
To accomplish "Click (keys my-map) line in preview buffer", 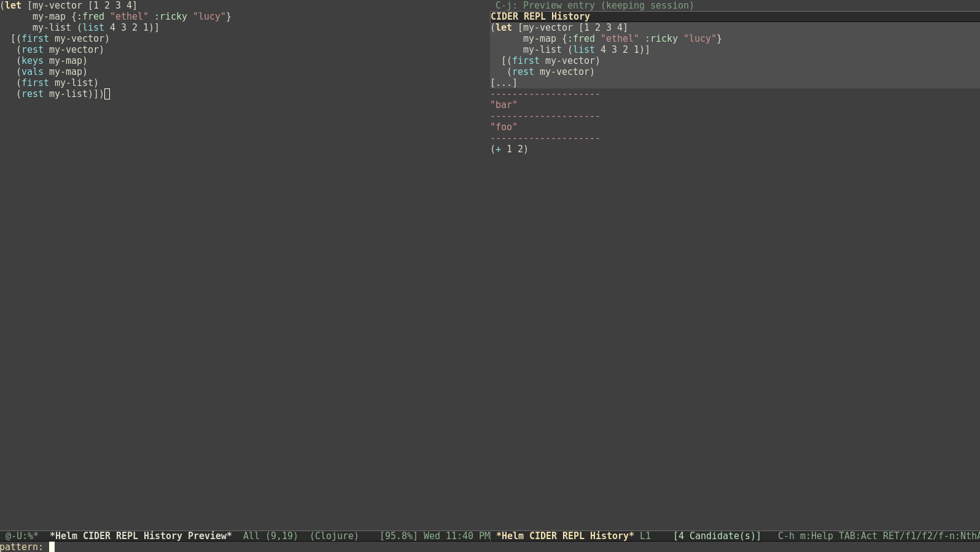I will (x=52, y=61).
